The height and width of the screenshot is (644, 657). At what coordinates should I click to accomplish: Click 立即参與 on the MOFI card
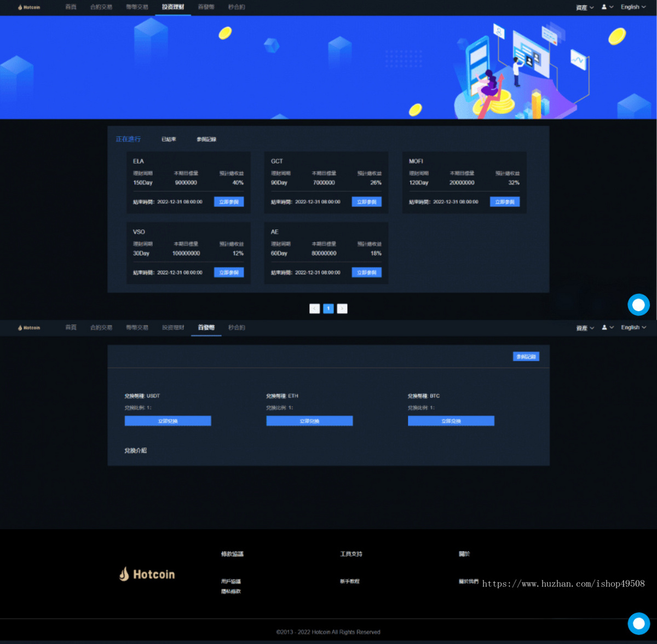(505, 202)
